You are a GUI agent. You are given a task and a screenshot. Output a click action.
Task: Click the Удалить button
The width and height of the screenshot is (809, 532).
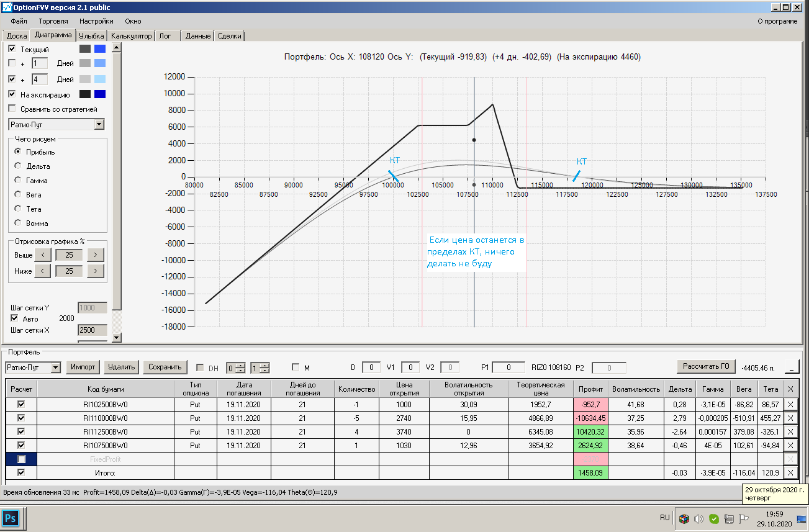(x=121, y=367)
